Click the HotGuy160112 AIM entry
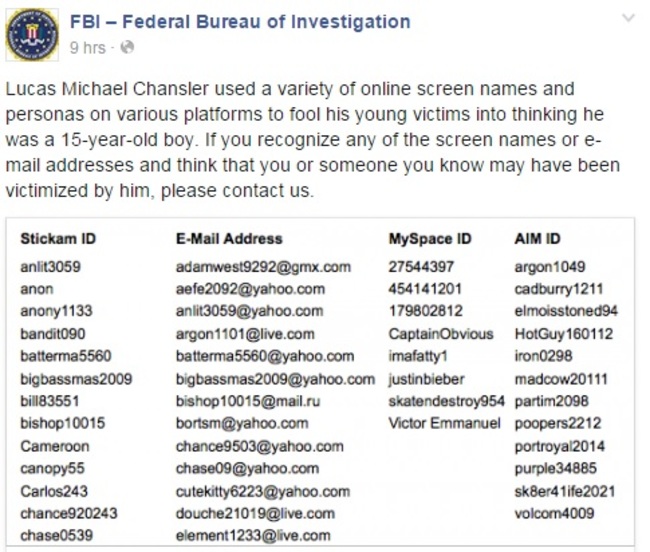The height and width of the screenshot is (552, 650). click(x=564, y=334)
